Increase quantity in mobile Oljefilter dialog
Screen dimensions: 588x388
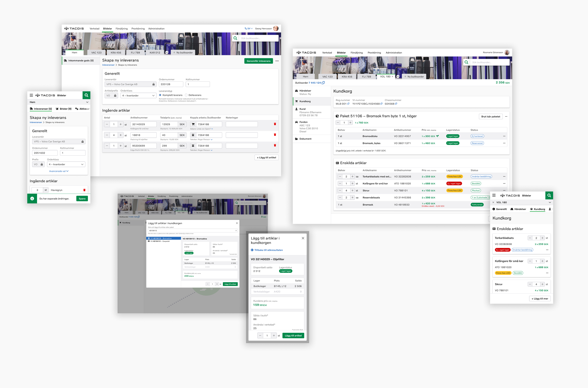tap(274, 335)
